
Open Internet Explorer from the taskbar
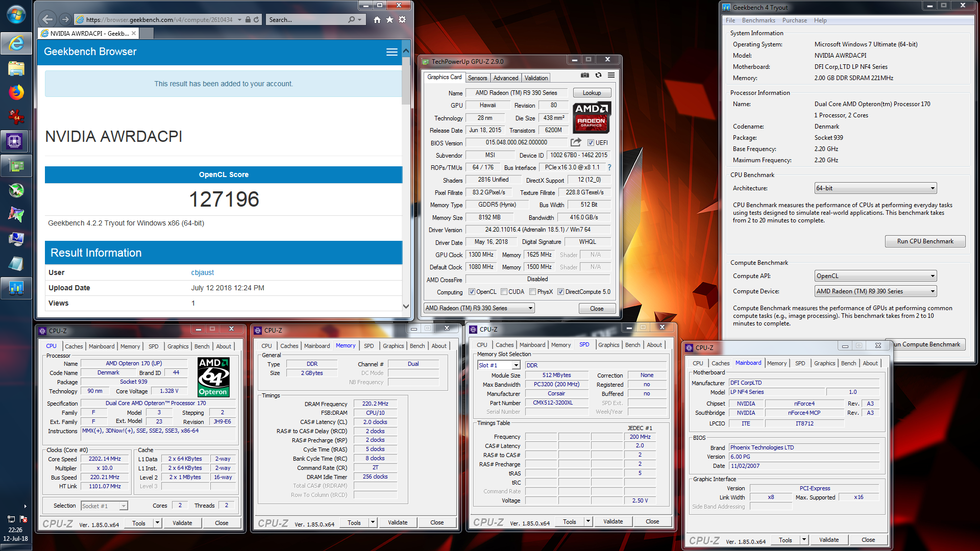coord(16,43)
